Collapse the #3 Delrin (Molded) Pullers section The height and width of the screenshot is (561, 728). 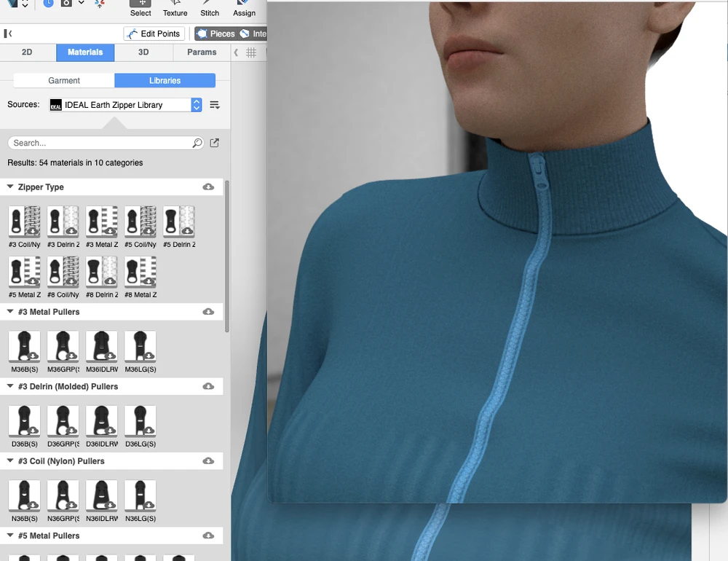point(10,387)
